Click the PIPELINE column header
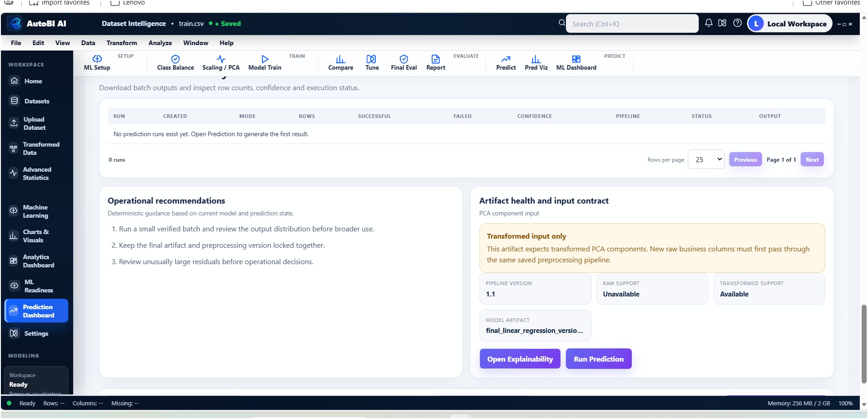Viewport: 868px width, 419px height. tap(628, 116)
